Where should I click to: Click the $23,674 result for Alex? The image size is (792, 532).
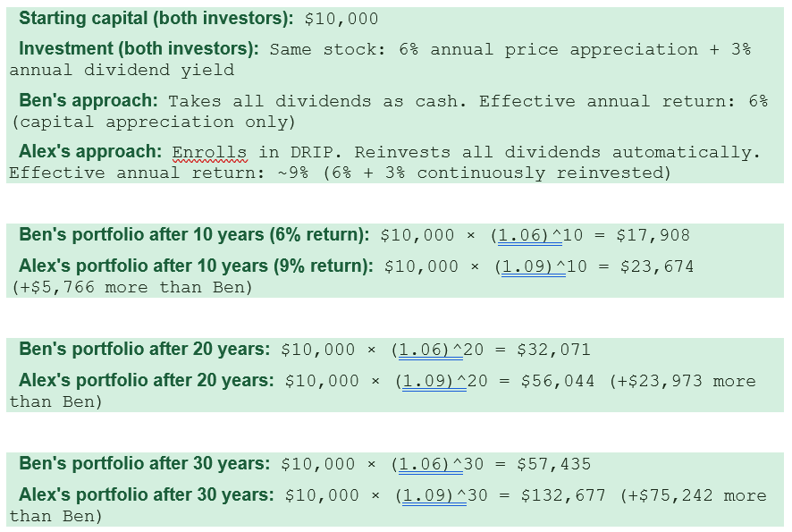(x=657, y=266)
